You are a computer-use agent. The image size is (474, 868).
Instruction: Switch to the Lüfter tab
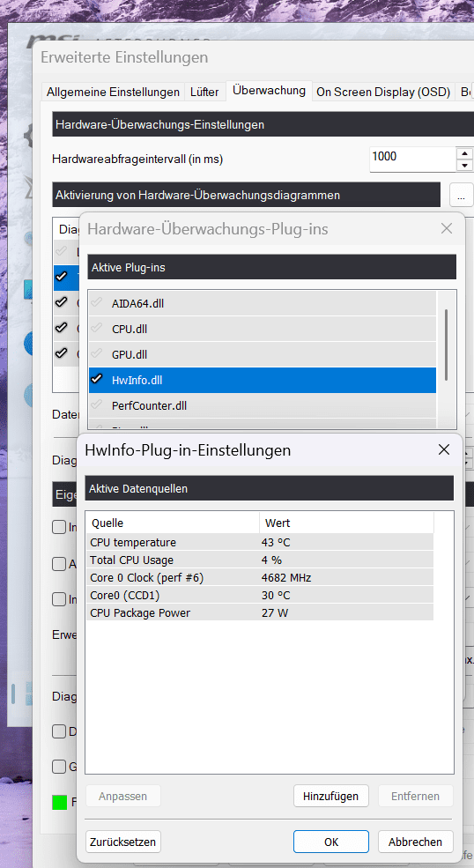[204, 93]
